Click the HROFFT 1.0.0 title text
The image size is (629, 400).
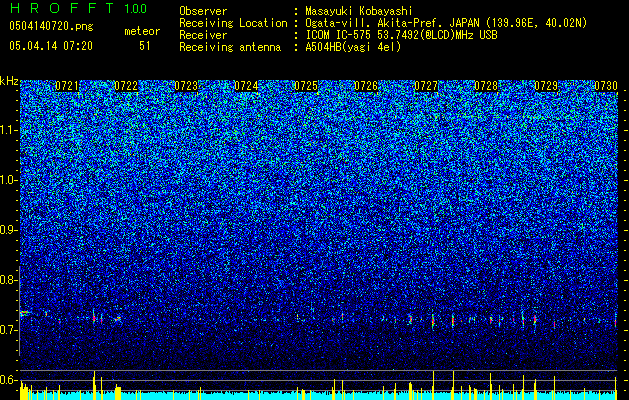click(x=78, y=8)
